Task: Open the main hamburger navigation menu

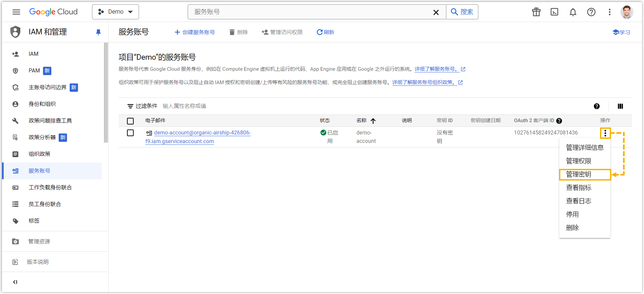Action: (16, 12)
